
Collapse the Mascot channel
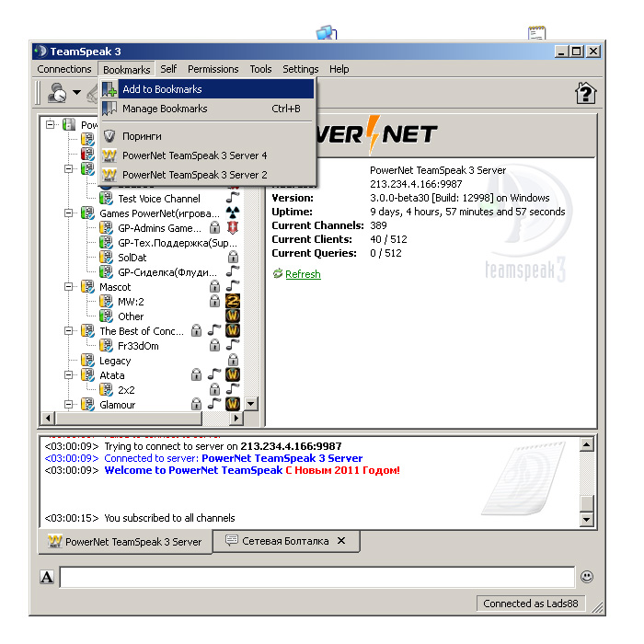[x=69, y=286]
